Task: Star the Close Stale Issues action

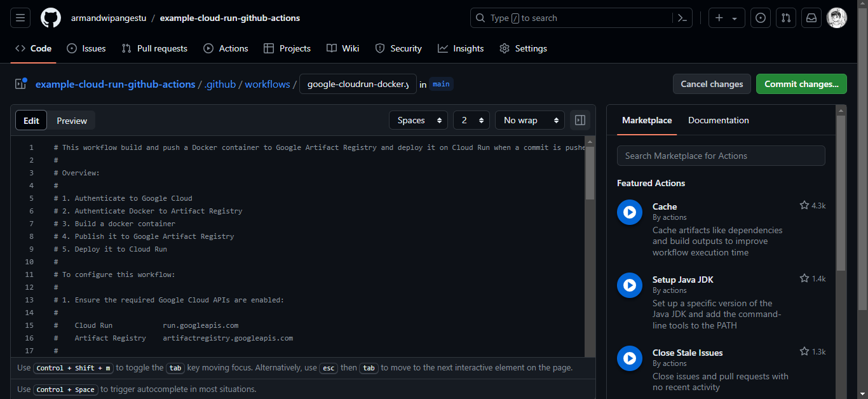Action: 804,351
